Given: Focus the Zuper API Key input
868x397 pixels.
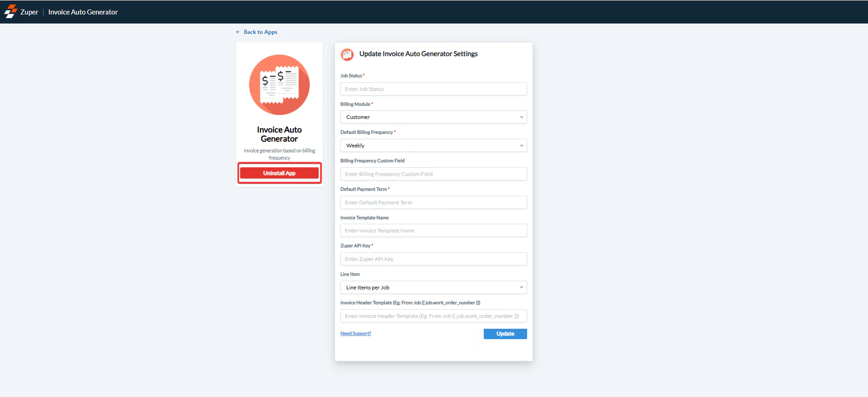Looking at the screenshot, I should (x=434, y=259).
